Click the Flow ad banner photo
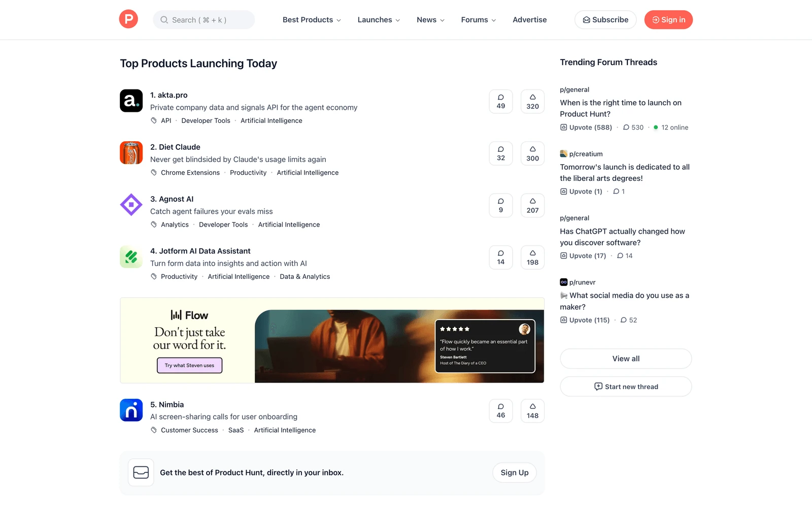The width and height of the screenshot is (812, 508). 399,346
